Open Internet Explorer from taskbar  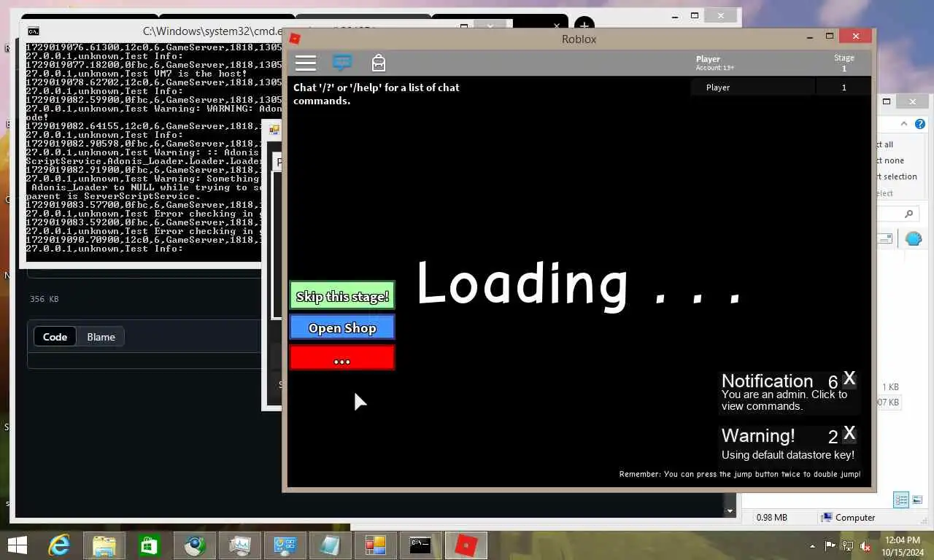click(x=59, y=545)
